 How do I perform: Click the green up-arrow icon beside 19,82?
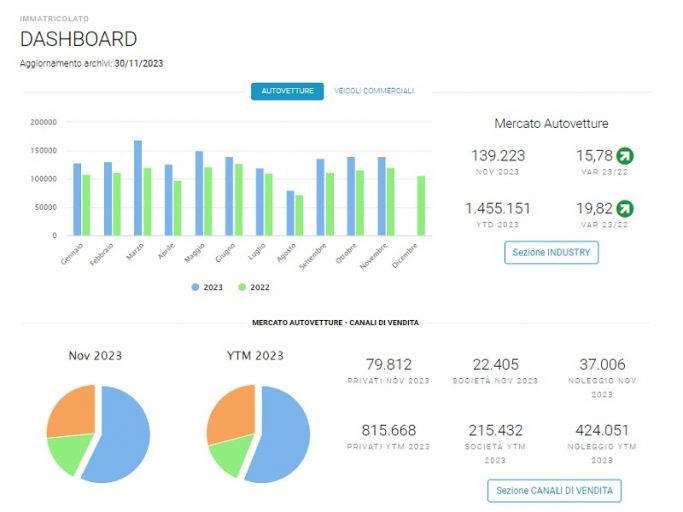click(625, 208)
